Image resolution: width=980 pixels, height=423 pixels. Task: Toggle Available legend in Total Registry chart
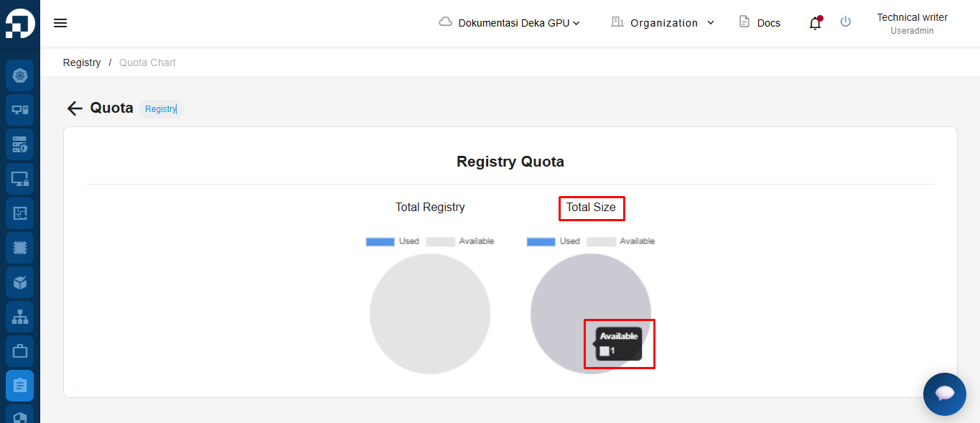pos(460,241)
